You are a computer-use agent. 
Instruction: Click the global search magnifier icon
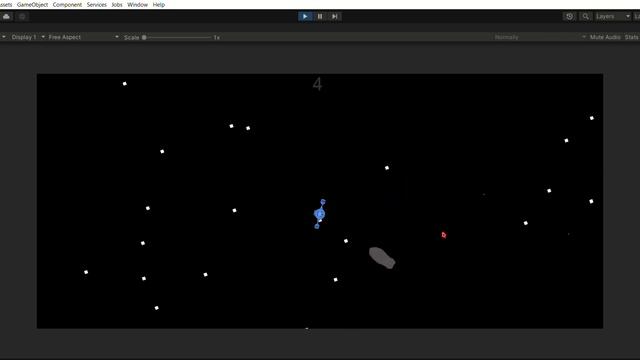tap(585, 16)
